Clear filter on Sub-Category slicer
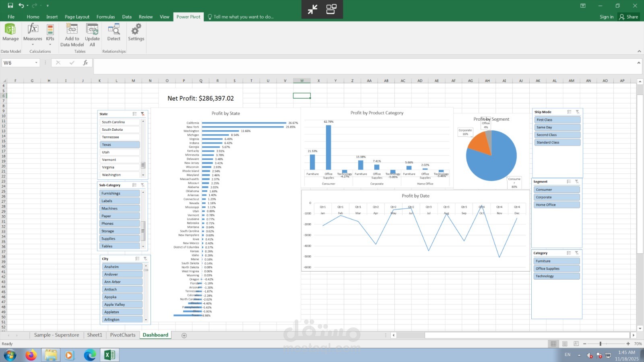644x362 pixels. point(142,185)
